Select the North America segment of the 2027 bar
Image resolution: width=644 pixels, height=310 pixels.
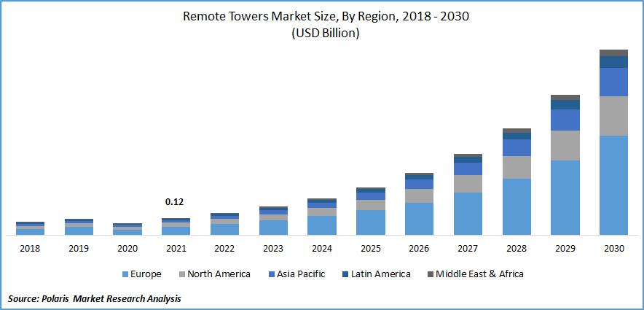[x=468, y=184]
